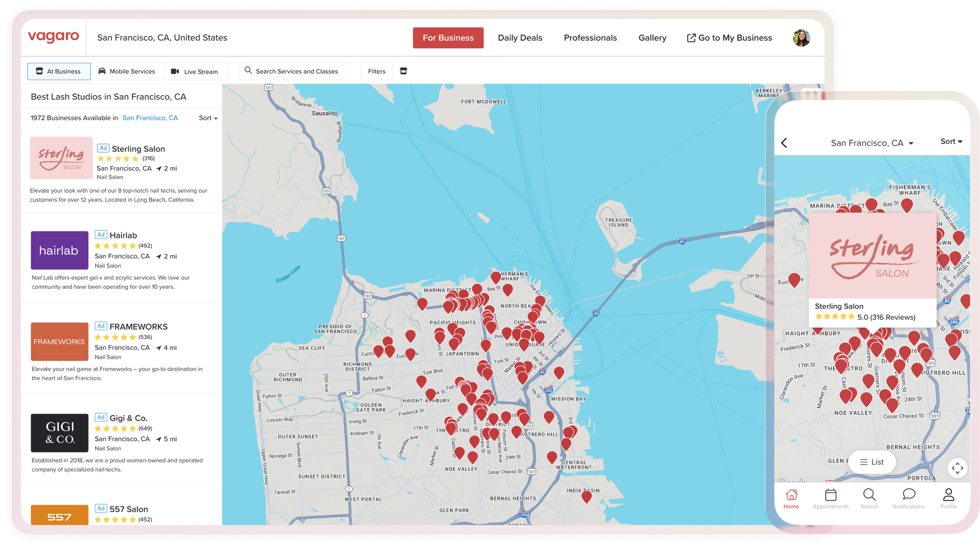
Task: Click FRAMEWORKS star rating (536)
Action: (x=115, y=337)
